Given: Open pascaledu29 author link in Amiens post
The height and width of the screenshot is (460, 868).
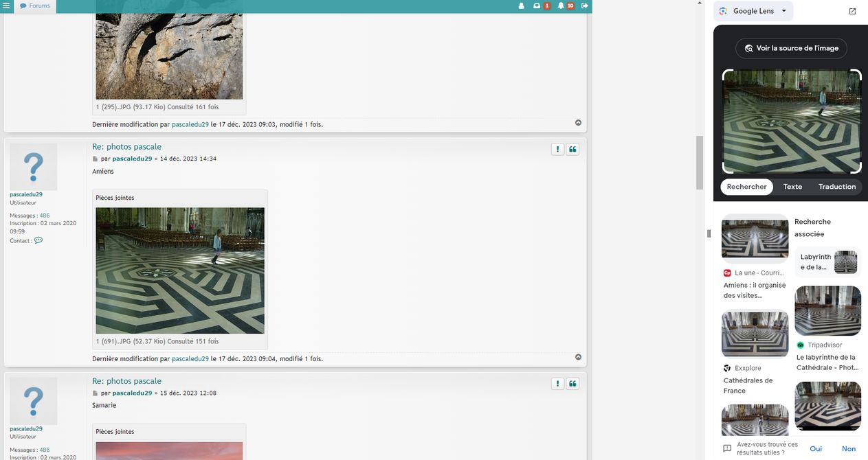Looking at the screenshot, I should click(x=132, y=159).
